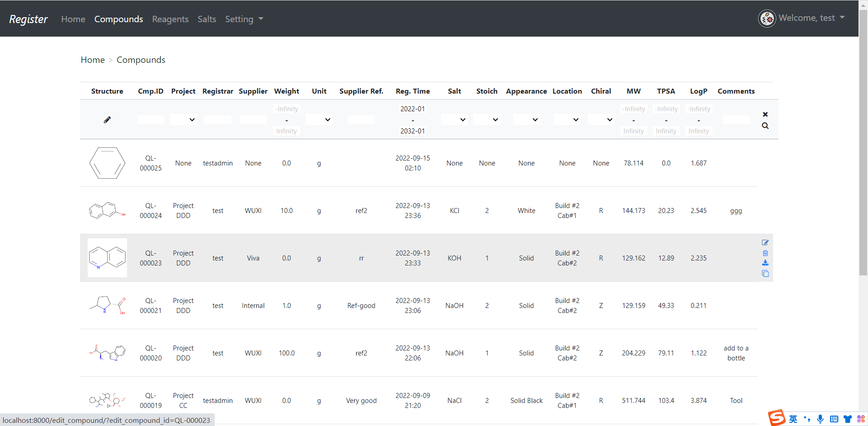Open the Sogou input method tray icon
The width and height of the screenshot is (868, 426).
(777, 418)
